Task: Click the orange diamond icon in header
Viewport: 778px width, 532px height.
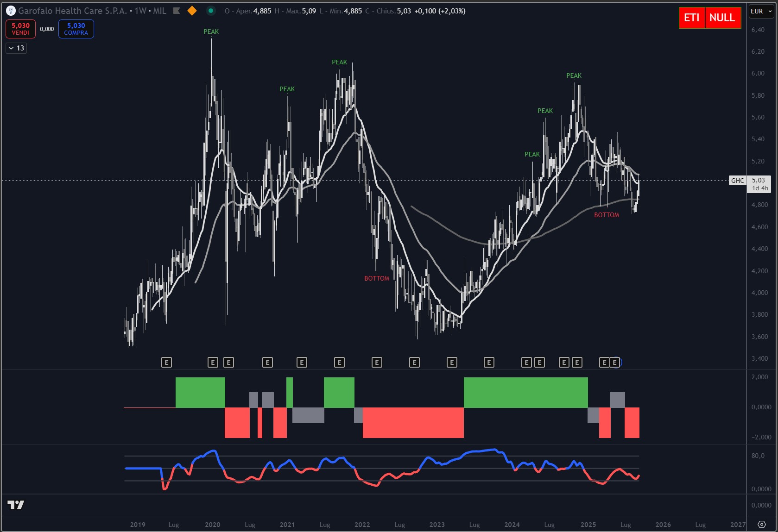Action: [192, 11]
